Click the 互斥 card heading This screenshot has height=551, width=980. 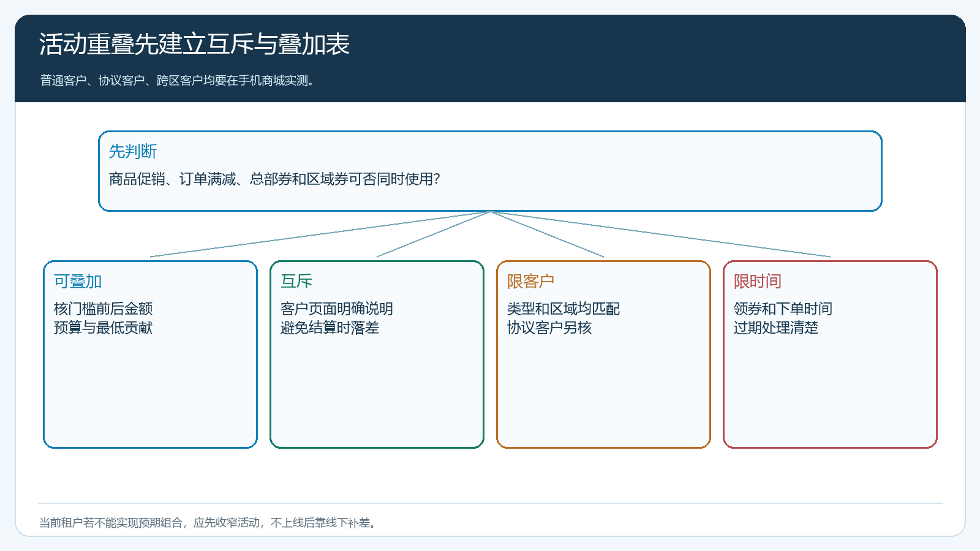296,282
